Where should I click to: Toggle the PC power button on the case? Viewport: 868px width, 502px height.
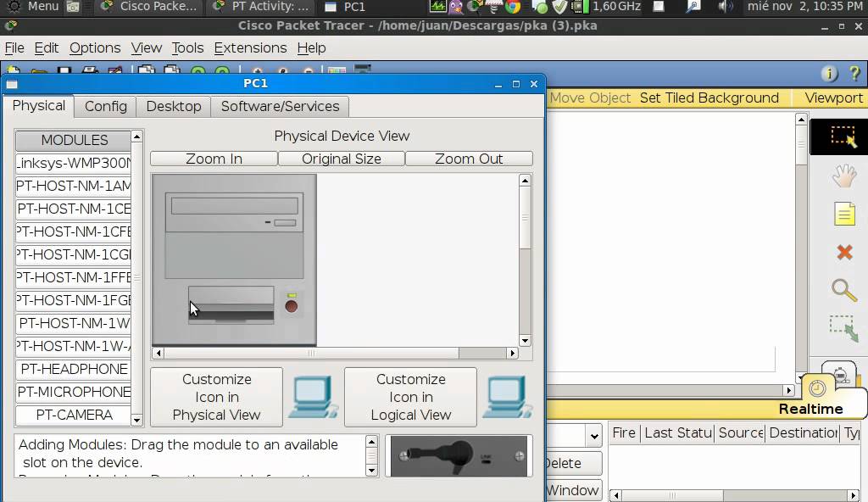[292, 306]
